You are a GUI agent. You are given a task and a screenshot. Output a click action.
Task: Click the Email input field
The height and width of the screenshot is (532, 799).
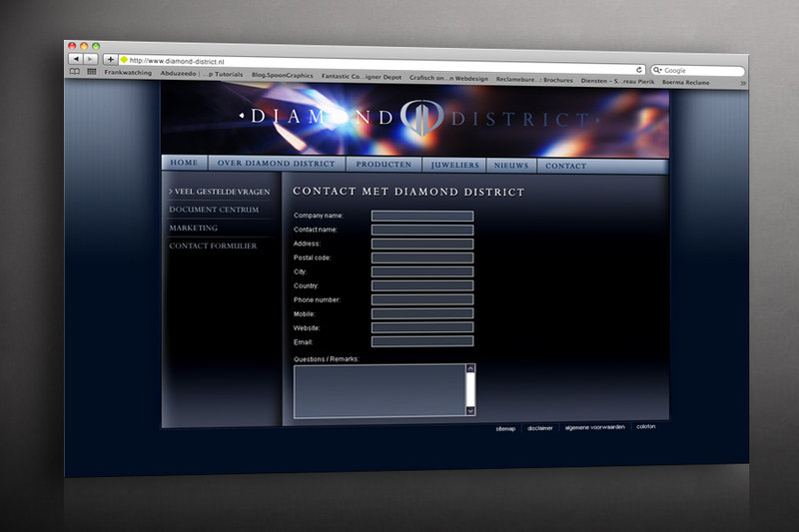click(x=422, y=341)
